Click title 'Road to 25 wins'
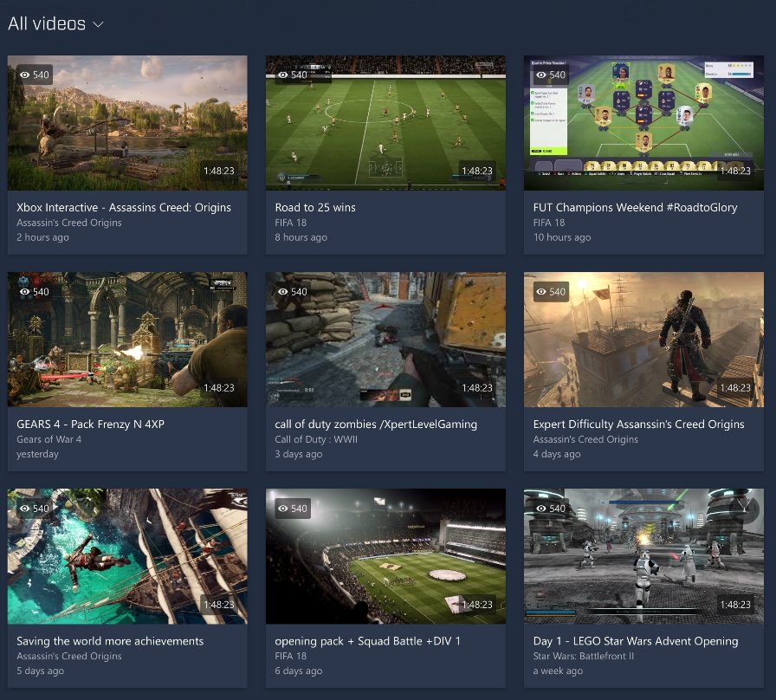 (315, 207)
